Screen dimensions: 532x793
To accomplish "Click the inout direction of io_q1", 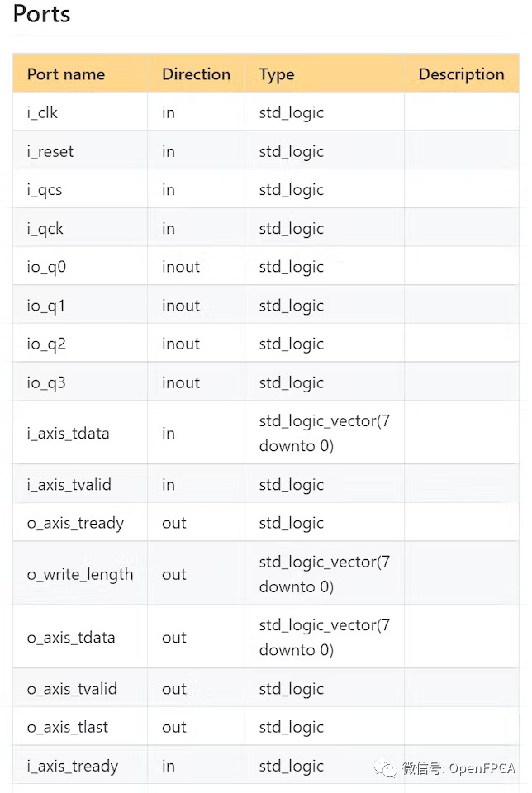I will pos(181,306).
